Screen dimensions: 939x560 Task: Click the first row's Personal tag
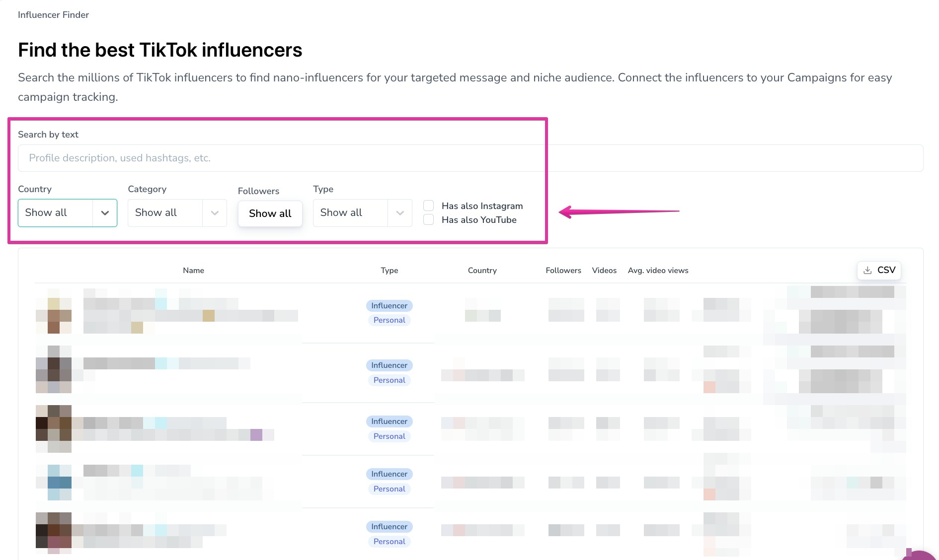[389, 320]
